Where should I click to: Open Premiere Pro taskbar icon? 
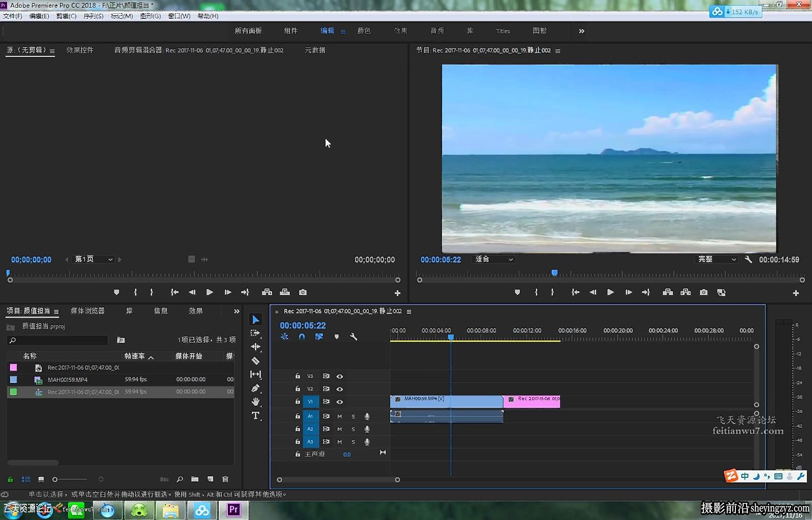233,510
